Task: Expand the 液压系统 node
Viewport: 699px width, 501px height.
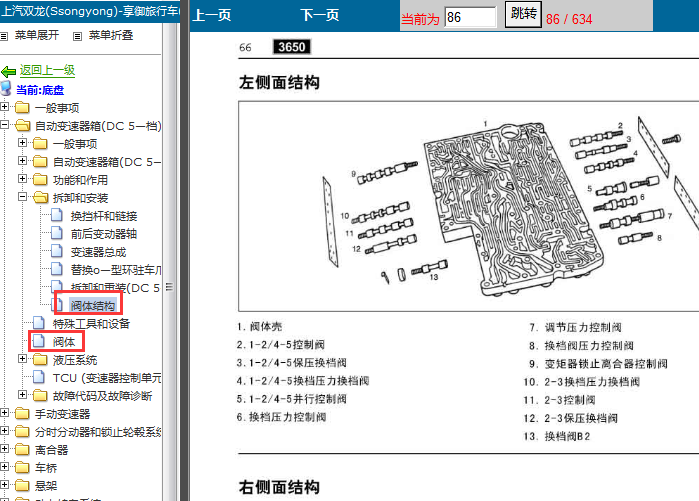Action: pyautogui.click(x=22, y=358)
